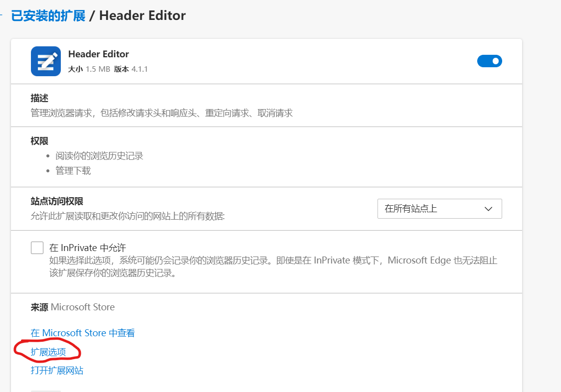
Task: Click the 来源 Microsoft Store text
Action: (x=73, y=307)
